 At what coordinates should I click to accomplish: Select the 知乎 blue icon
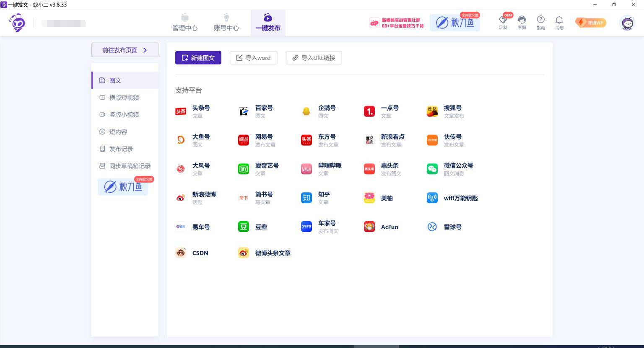pyautogui.click(x=306, y=198)
